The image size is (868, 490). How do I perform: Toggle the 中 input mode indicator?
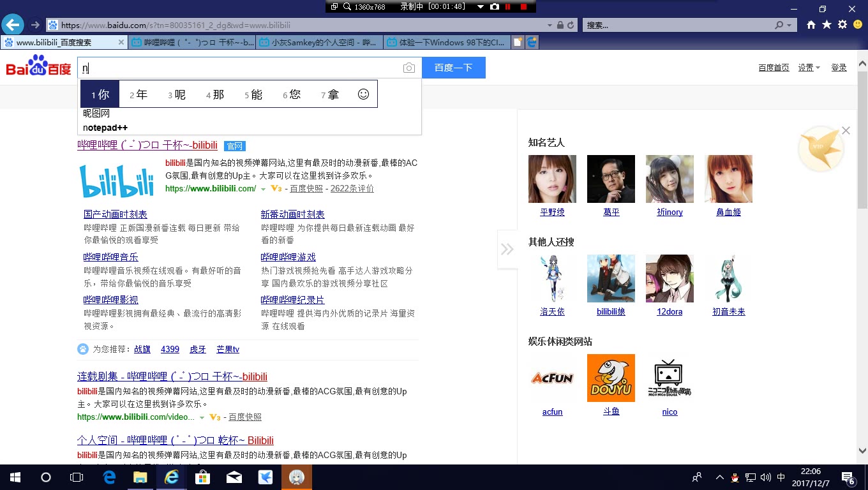coord(781,477)
